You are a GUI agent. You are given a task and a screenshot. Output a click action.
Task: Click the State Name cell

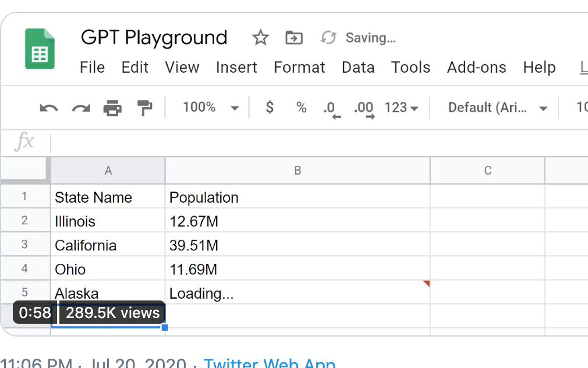click(108, 197)
